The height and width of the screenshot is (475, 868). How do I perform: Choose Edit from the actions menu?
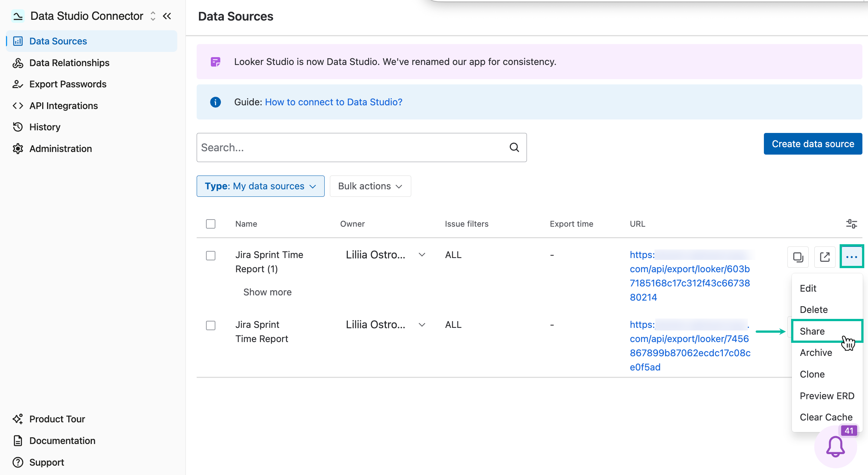[x=827, y=288]
